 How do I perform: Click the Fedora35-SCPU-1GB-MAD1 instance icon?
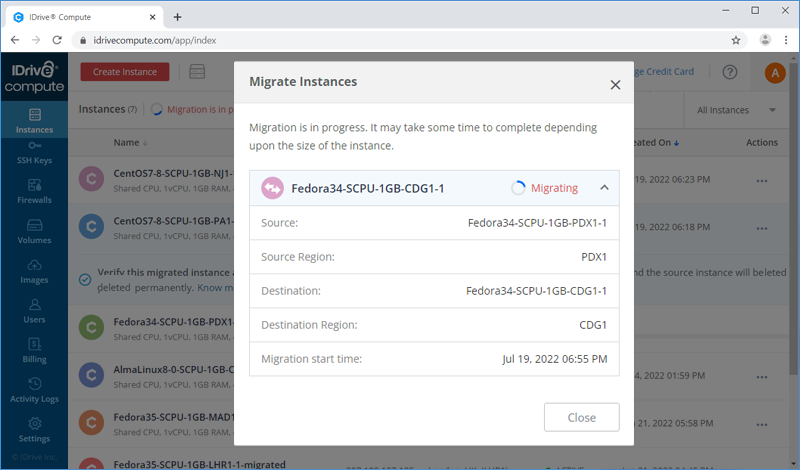(91, 423)
